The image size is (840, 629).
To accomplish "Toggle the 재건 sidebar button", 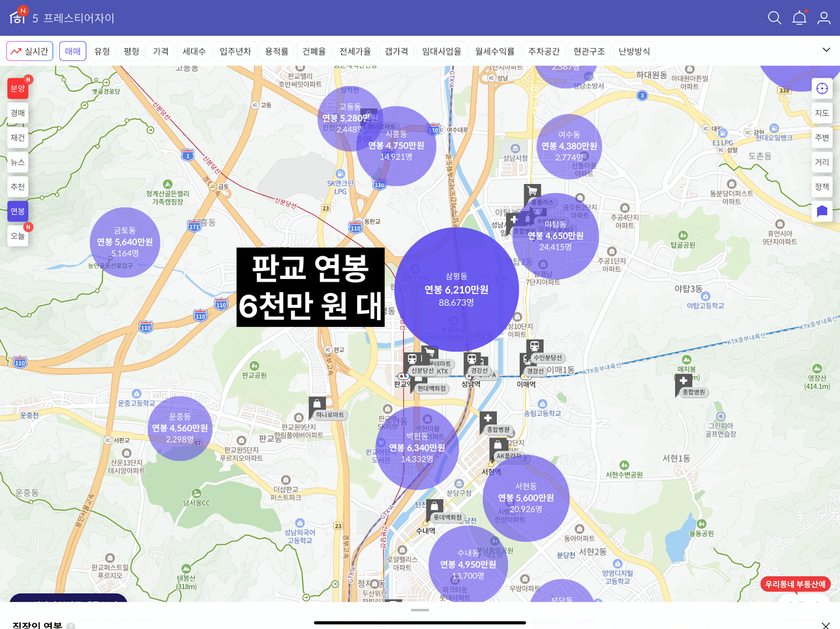I will pos(18,137).
